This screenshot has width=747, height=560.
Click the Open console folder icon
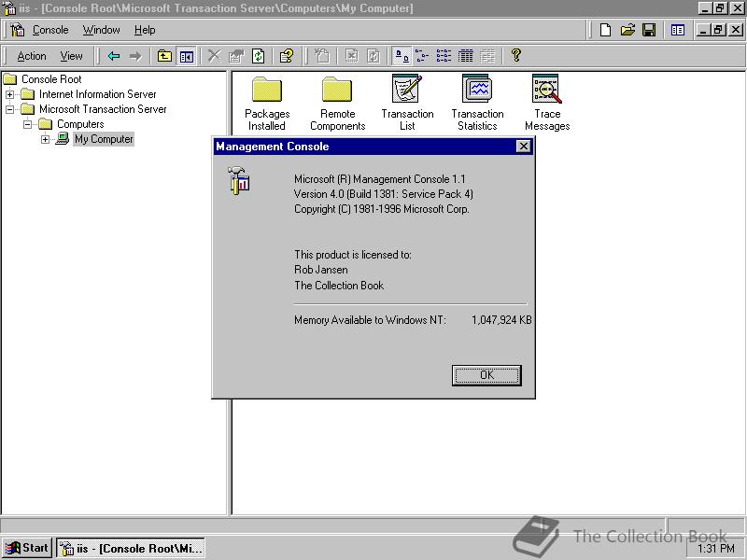pyautogui.click(x=627, y=30)
